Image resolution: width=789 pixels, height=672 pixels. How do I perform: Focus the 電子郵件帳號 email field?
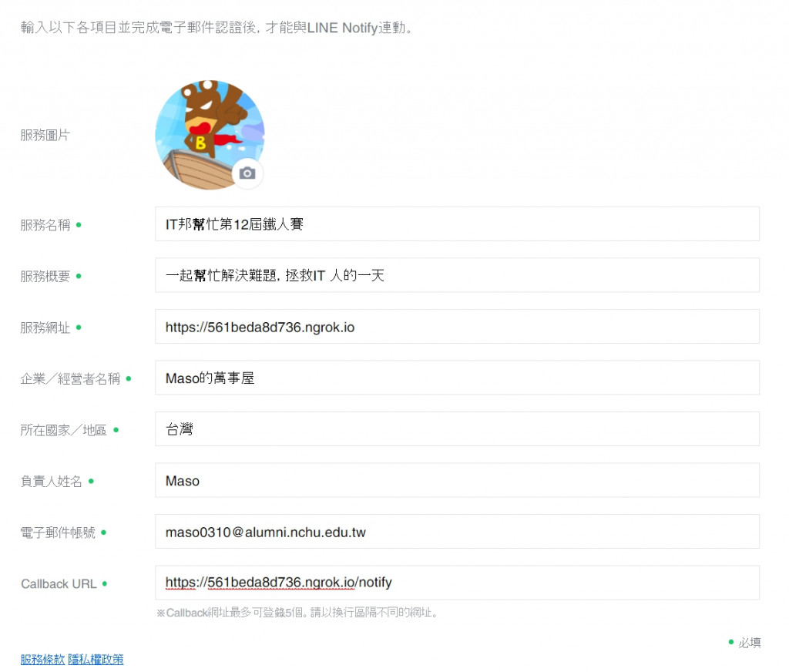click(x=457, y=532)
